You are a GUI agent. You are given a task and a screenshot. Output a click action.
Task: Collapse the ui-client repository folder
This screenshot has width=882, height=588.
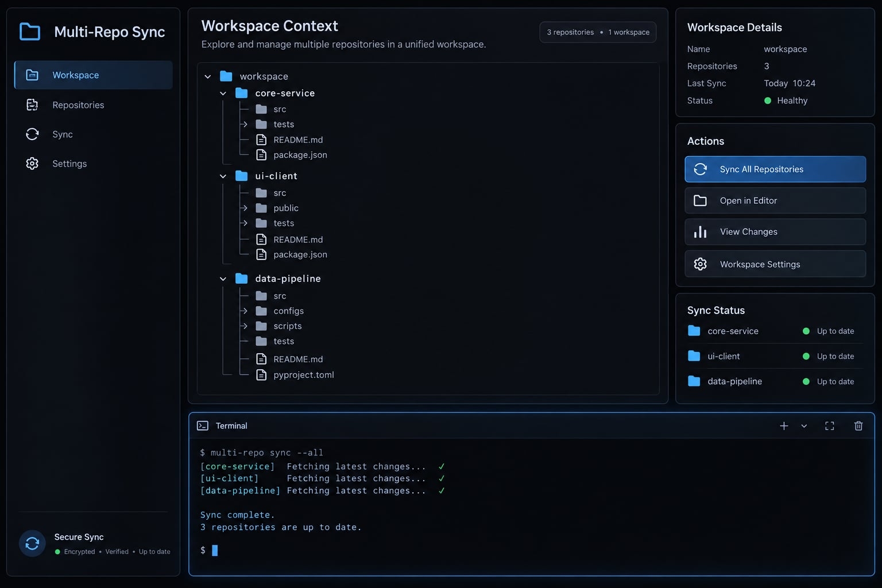pos(223,176)
